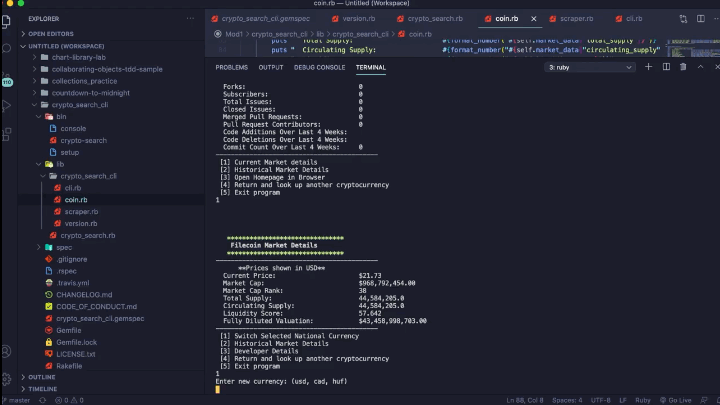Click Mod1 in the breadcrumb path
This screenshot has height=405, width=720.
point(233,34)
